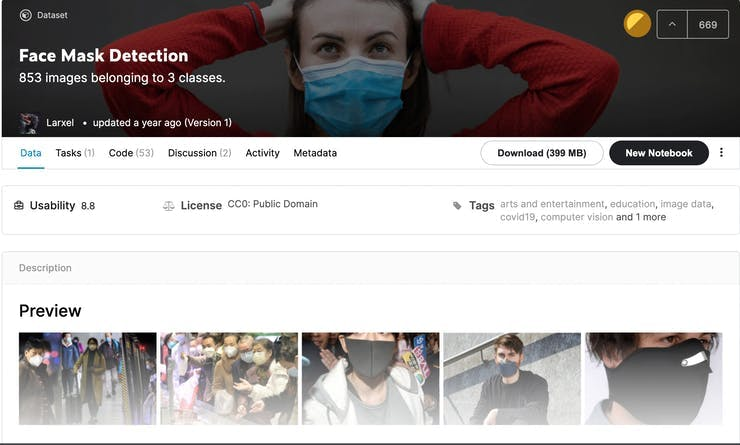Viewport: 740px width, 445px height.
Task: Click the Download (399 MB) button
Action: coord(542,153)
